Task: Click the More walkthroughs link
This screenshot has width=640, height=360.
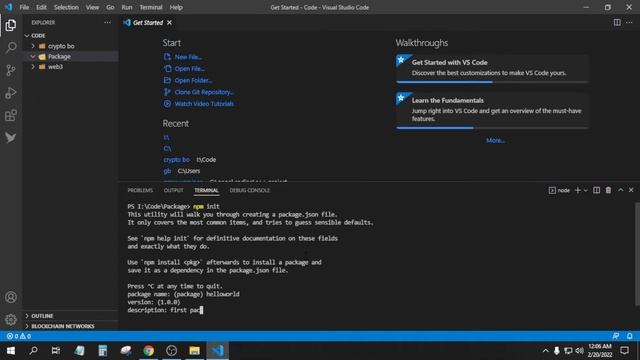Action: click(495, 140)
